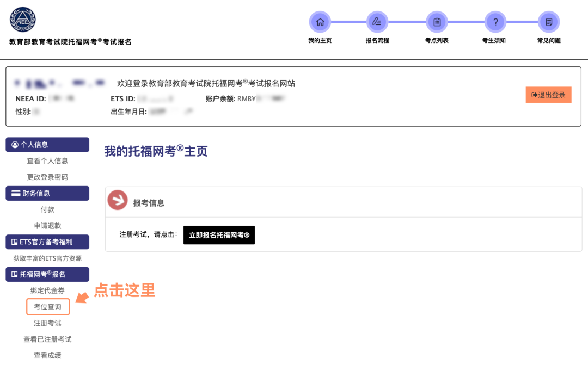Image resolution: width=588 pixels, height=365 pixels.
Task: Click the 报考信息 section title
Action: click(149, 203)
